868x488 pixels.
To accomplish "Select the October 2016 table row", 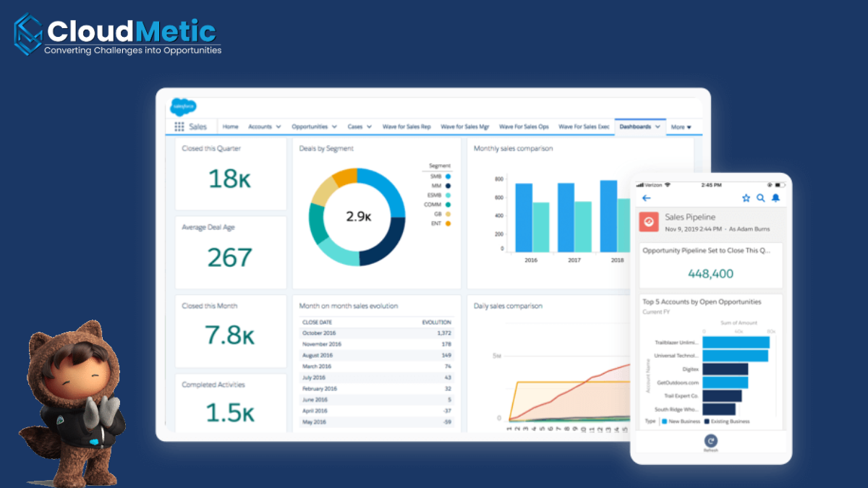I will point(377,333).
